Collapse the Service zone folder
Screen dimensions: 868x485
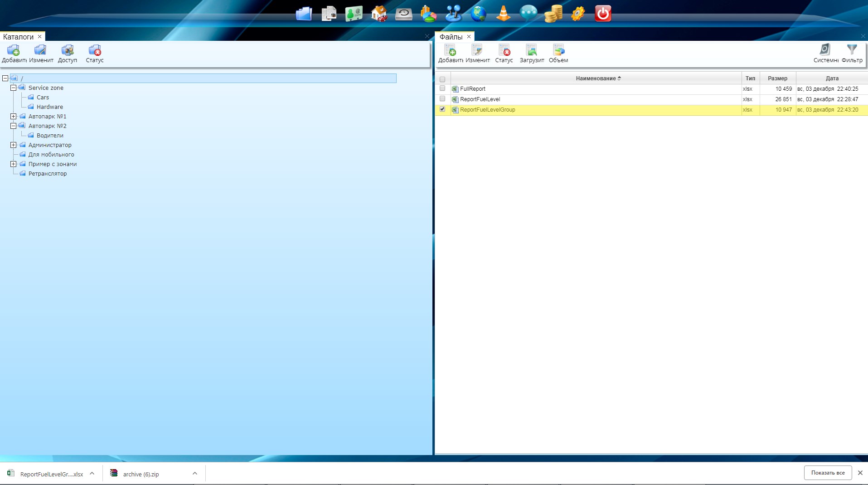click(14, 88)
